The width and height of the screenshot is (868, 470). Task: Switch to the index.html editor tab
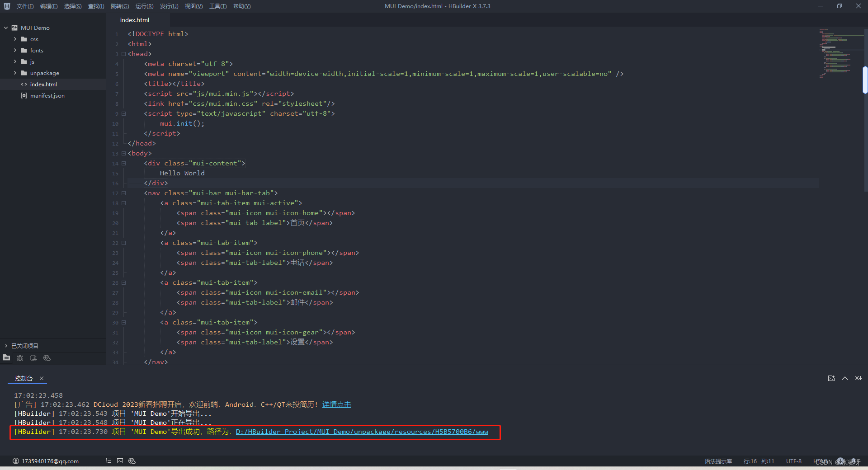(x=135, y=20)
